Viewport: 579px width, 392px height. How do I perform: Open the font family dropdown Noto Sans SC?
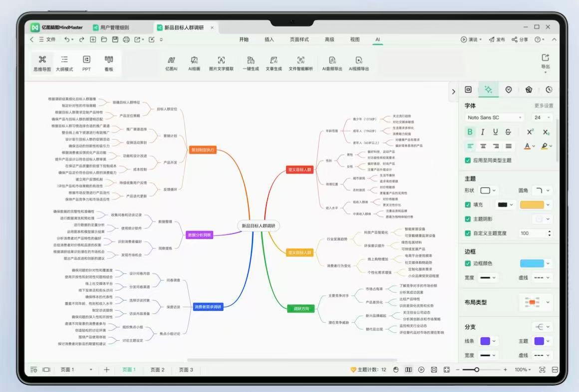pyautogui.click(x=494, y=117)
